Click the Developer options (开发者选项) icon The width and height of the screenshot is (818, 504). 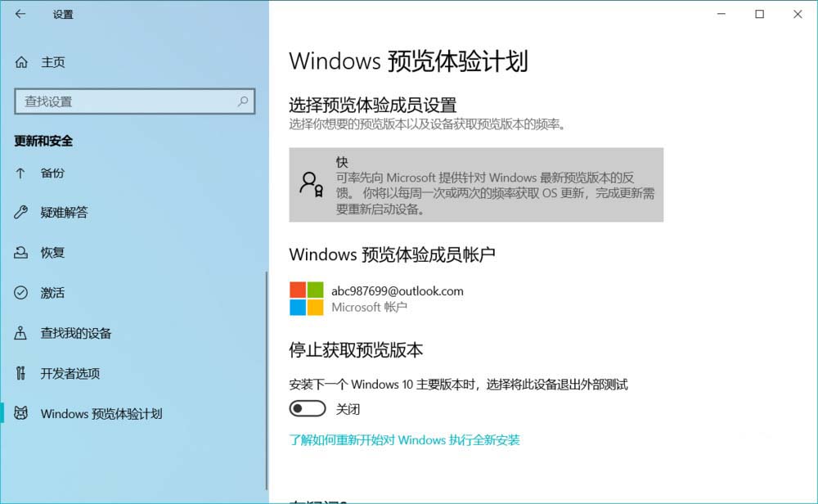click(20, 373)
